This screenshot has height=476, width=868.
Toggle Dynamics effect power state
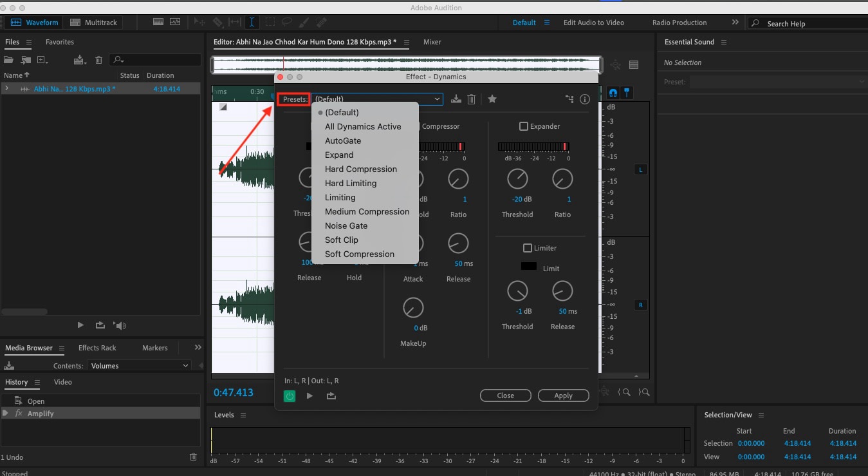tap(290, 396)
